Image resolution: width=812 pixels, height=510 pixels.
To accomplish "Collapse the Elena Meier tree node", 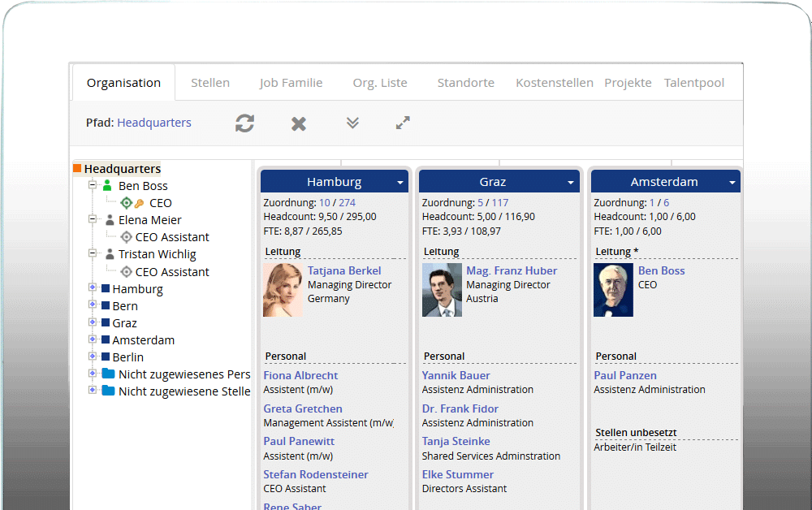I will [x=93, y=219].
